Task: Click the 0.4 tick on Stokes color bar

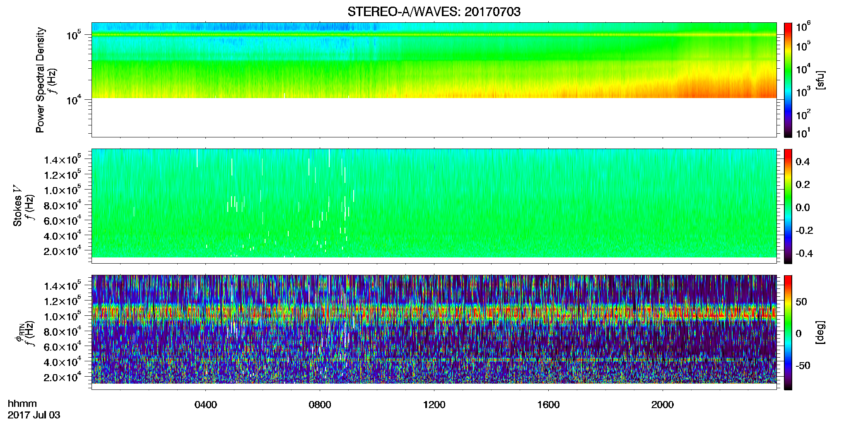Action: [x=803, y=162]
